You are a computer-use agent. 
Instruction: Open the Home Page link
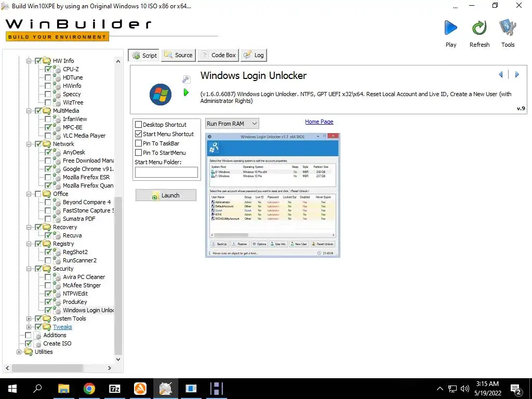pos(319,122)
